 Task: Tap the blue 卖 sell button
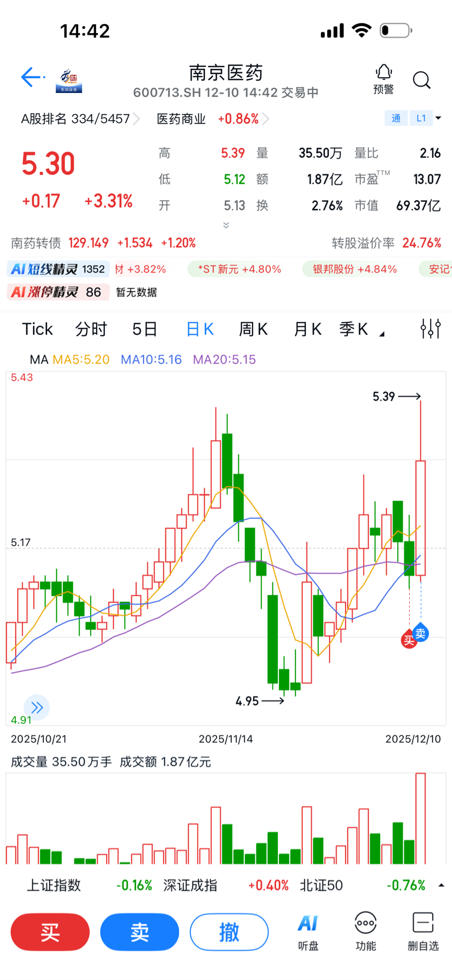pos(139,932)
